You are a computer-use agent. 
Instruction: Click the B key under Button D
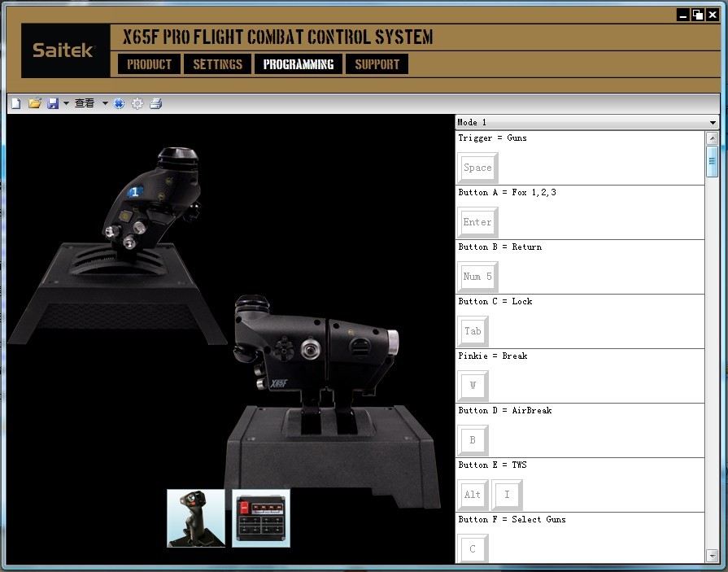coord(473,439)
